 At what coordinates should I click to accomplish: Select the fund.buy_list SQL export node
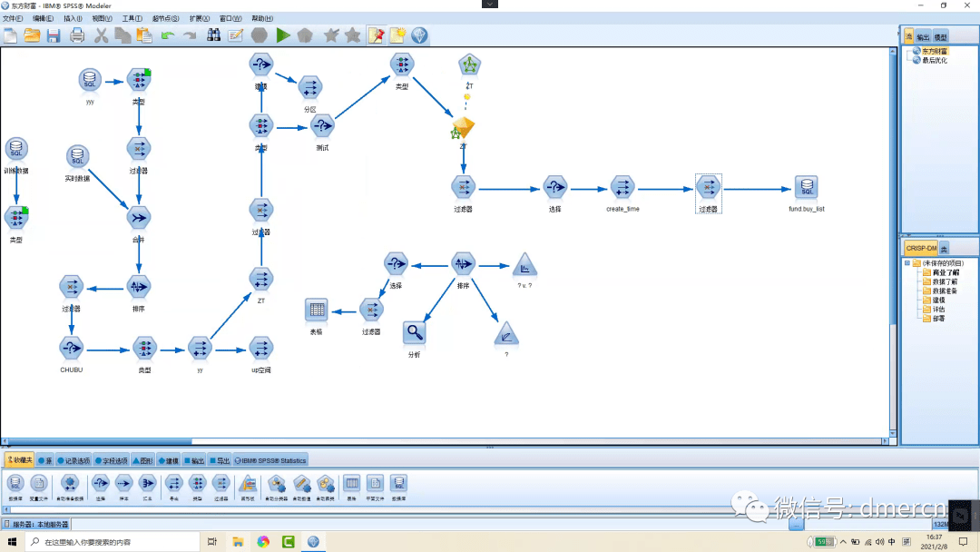pos(807,188)
